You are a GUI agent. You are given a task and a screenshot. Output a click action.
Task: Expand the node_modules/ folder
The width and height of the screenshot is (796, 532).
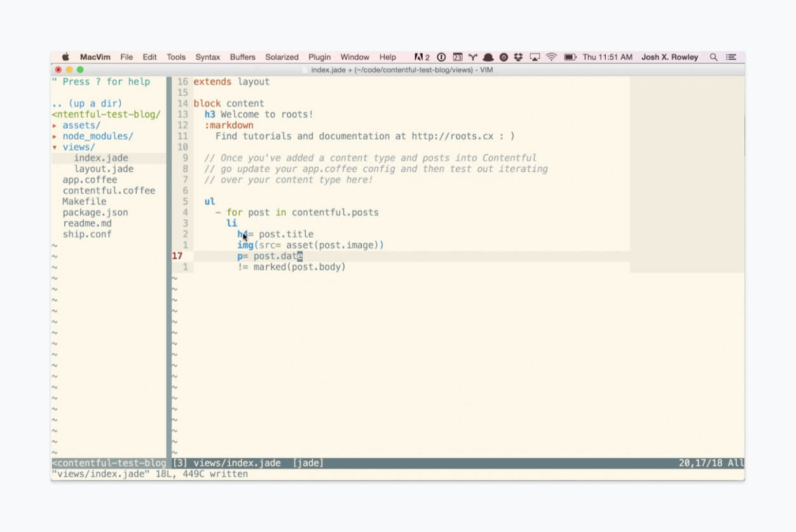click(x=97, y=136)
